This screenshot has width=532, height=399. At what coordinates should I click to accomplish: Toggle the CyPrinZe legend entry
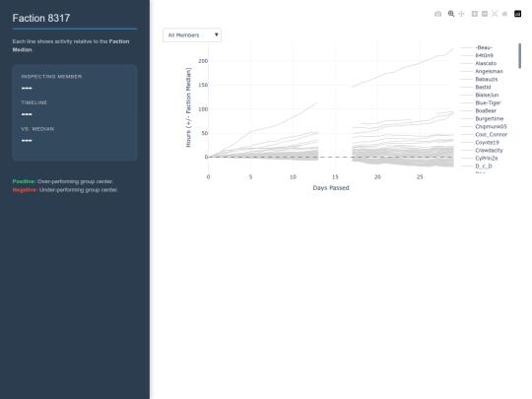[x=487, y=159]
